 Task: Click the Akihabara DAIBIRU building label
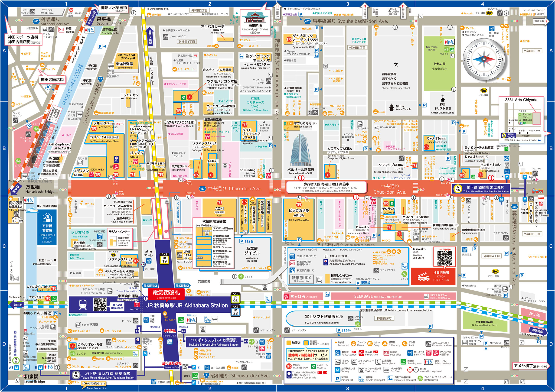[x=252, y=255]
